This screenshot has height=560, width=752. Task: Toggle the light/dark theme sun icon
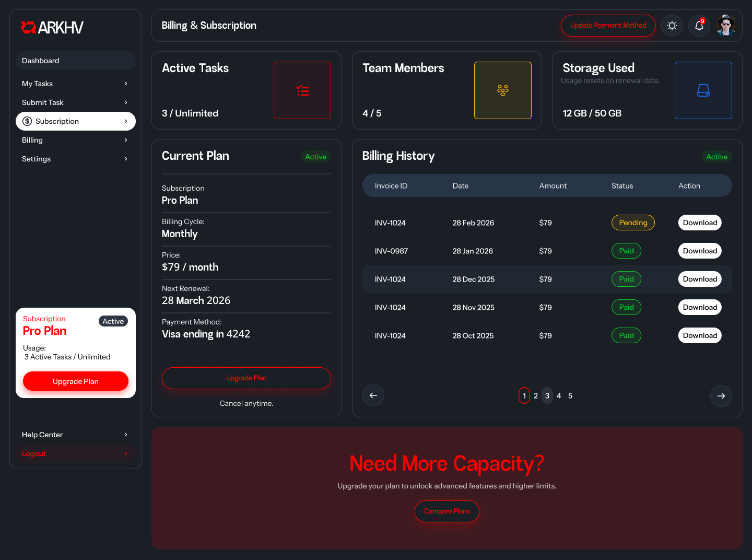coord(672,26)
